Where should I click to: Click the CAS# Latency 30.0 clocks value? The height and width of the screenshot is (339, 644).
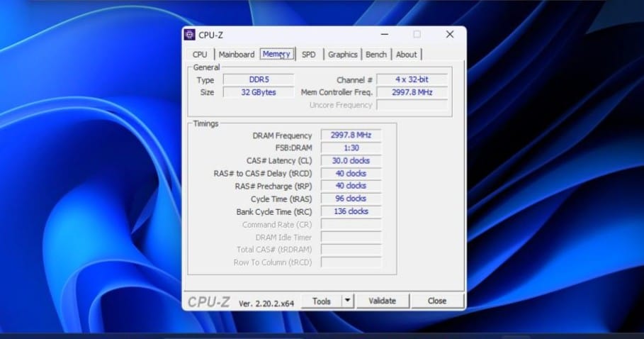pos(351,161)
